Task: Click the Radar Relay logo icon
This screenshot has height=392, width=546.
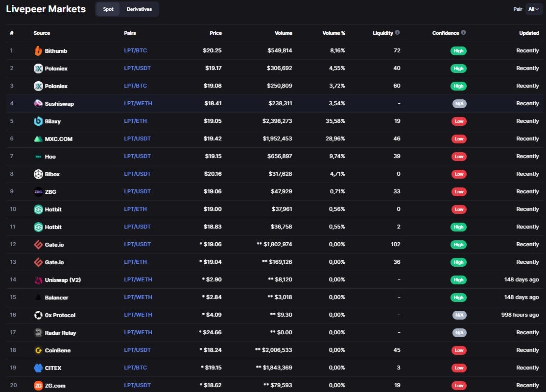Action: pos(38,333)
